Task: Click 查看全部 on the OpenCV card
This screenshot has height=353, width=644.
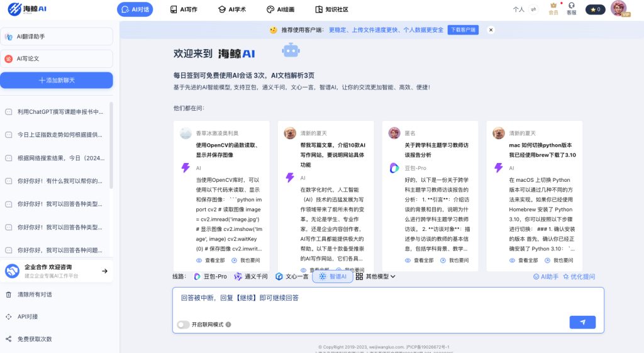Action: pyautogui.click(x=210, y=260)
